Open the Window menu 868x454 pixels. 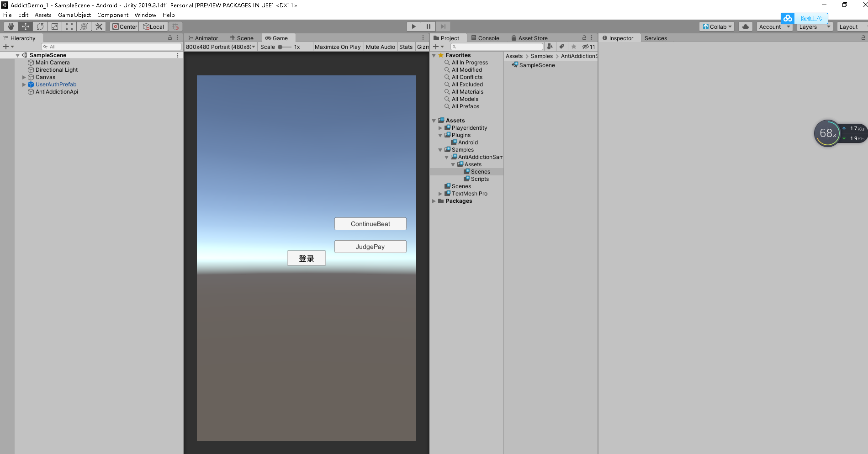145,15
